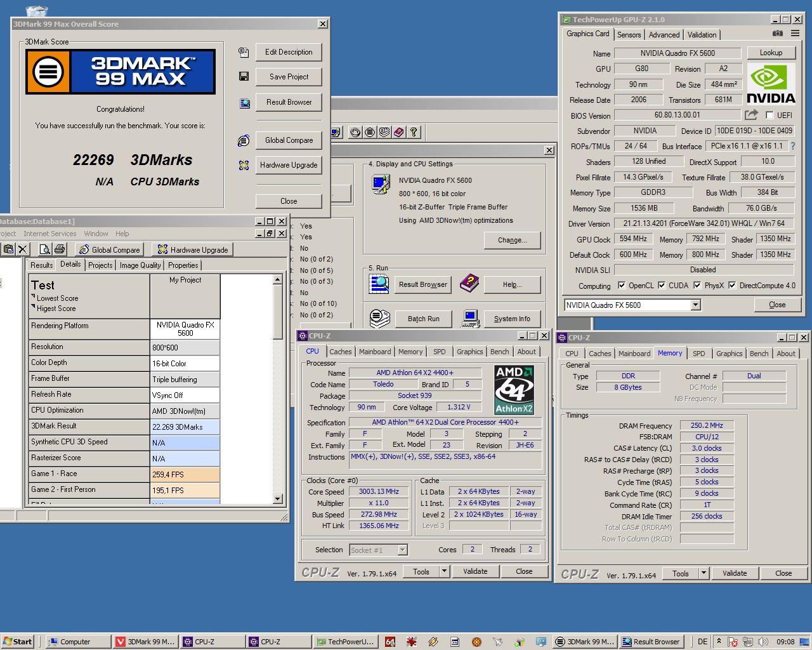Toggle the UEFI checkbox in GPU-Z
Screen dimensions: 812x650
pos(769,115)
